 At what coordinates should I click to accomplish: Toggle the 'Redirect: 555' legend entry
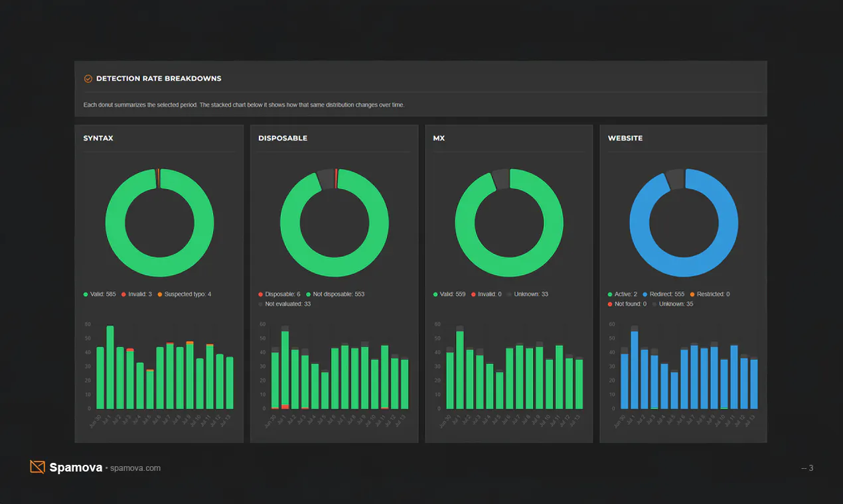click(664, 294)
